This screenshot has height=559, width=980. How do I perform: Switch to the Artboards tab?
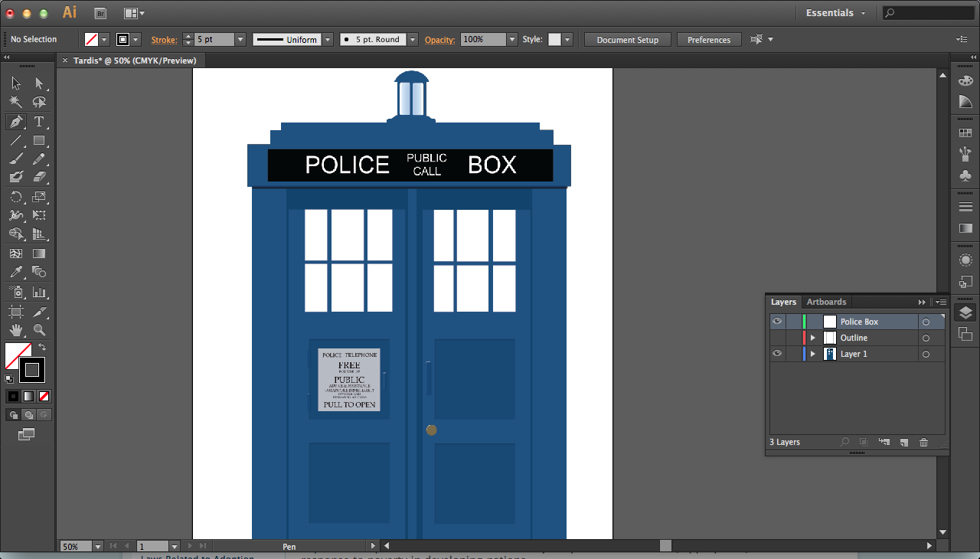[826, 302]
